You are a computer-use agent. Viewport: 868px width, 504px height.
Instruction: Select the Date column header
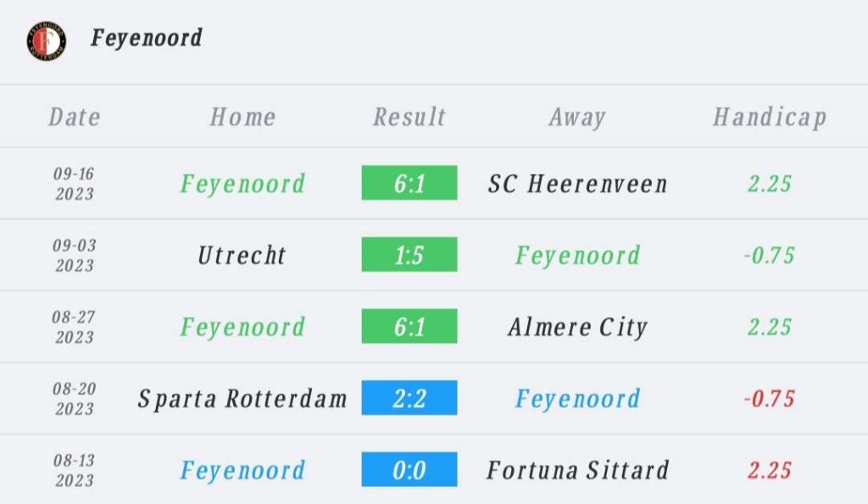[x=75, y=117]
